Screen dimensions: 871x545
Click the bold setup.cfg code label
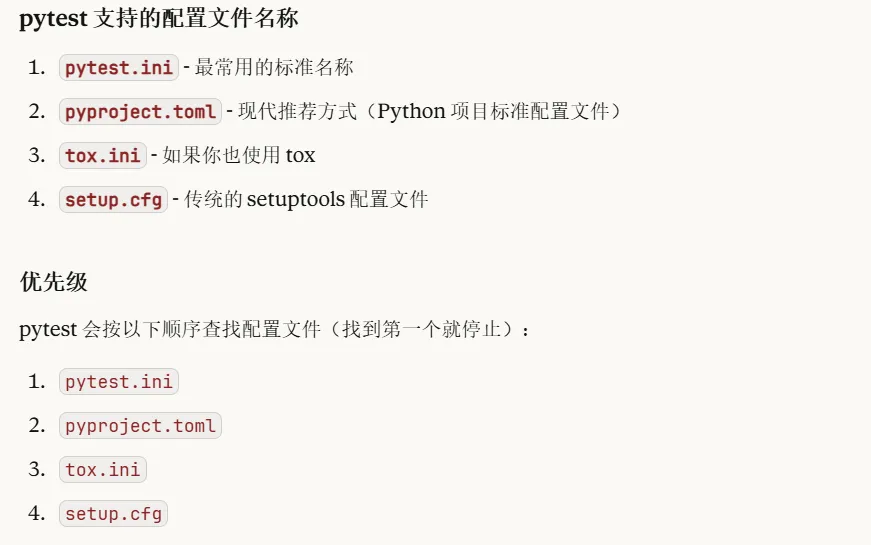click(113, 199)
